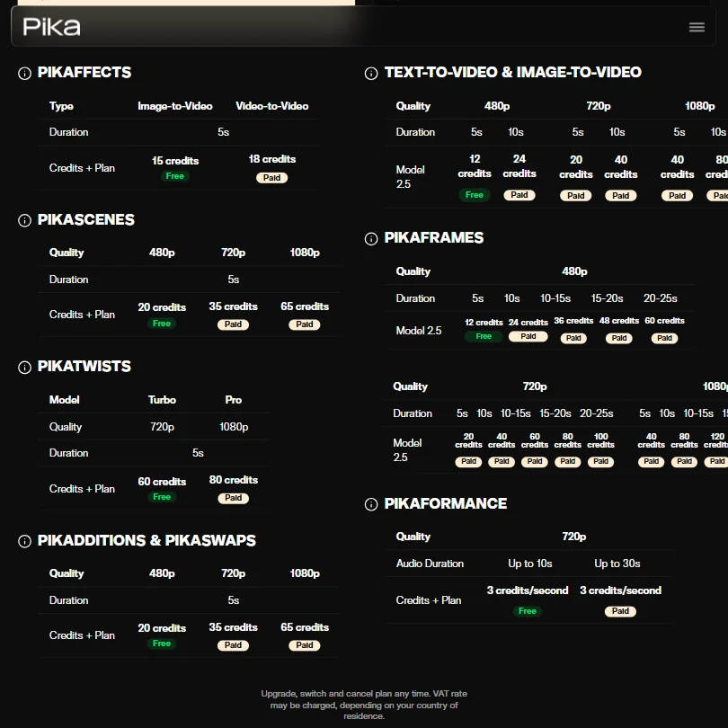Click 20-25s duration in Pikaframes 480p
728x728 pixels.
pyautogui.click(x=660, y=298)
